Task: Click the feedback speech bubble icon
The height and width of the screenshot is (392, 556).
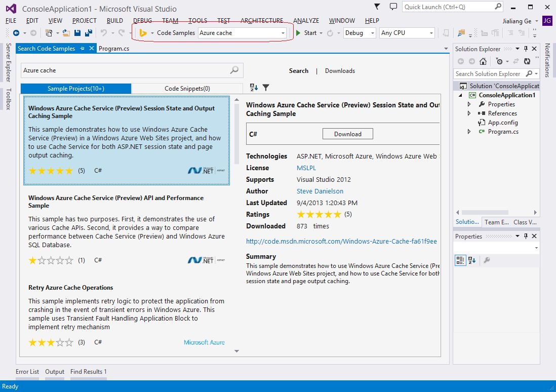Action: pos(393,7)
